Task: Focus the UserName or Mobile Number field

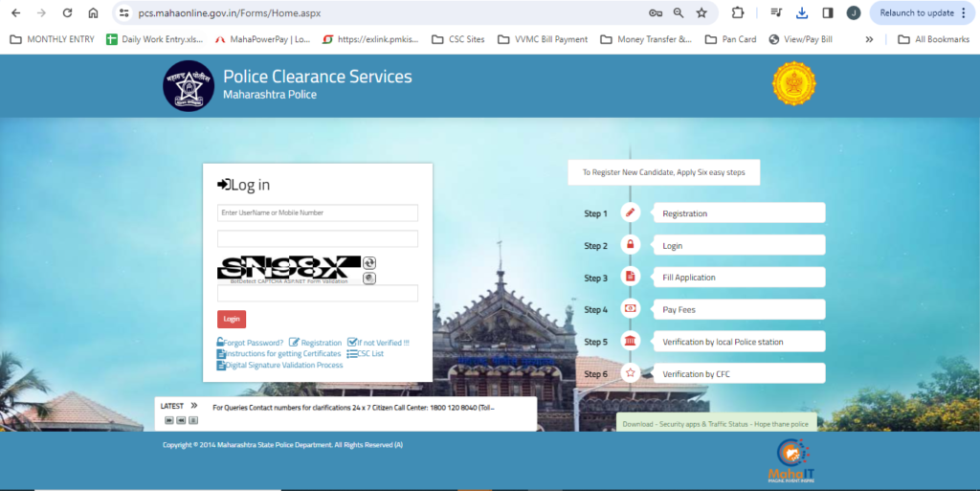Action: [x=317, y=212]
